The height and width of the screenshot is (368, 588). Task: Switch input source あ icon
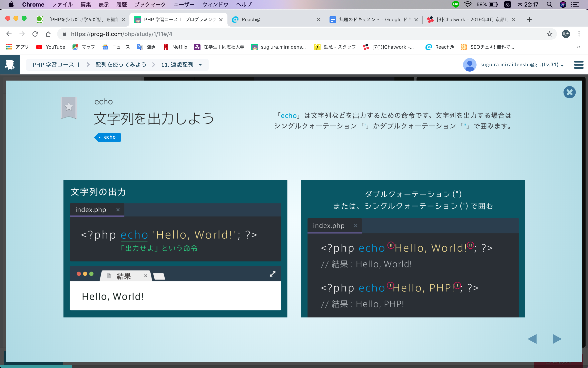tap(507, 4)
